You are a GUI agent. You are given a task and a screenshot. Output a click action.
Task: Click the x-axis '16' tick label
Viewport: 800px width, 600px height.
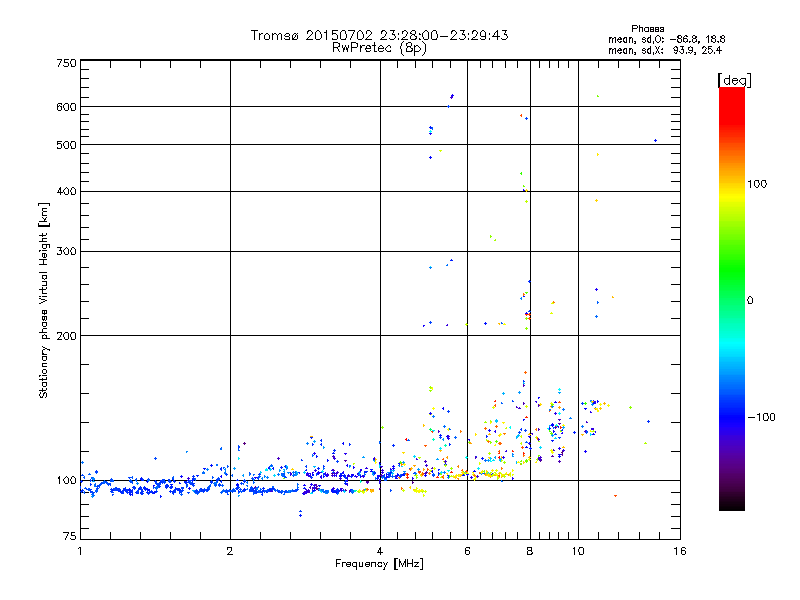point(680,551)
